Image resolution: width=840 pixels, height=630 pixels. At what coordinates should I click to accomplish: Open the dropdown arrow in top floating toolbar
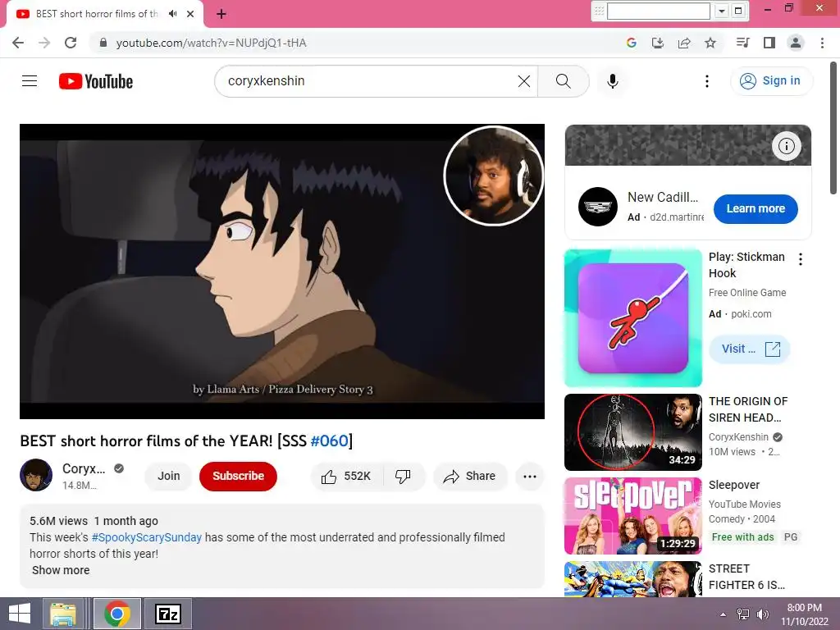pos(722,11)
